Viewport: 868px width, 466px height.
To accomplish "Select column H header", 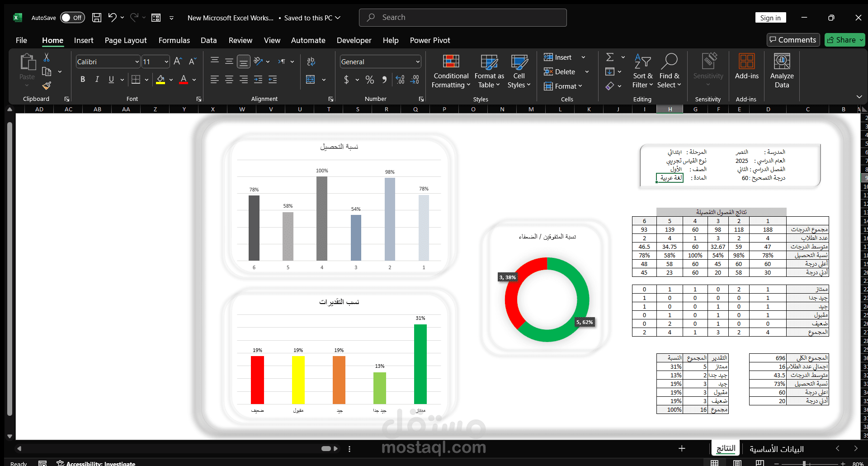I will click(670, 109).
